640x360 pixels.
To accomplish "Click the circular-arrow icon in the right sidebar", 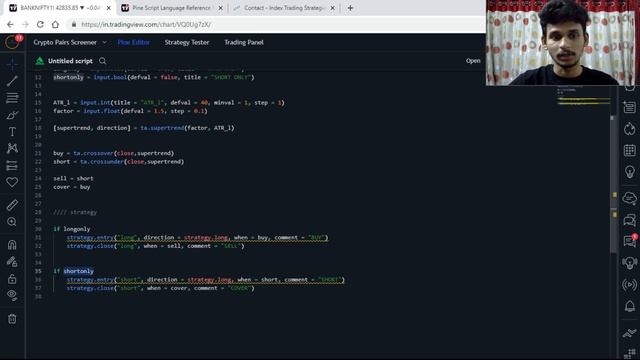I will (x=629, y=129).
